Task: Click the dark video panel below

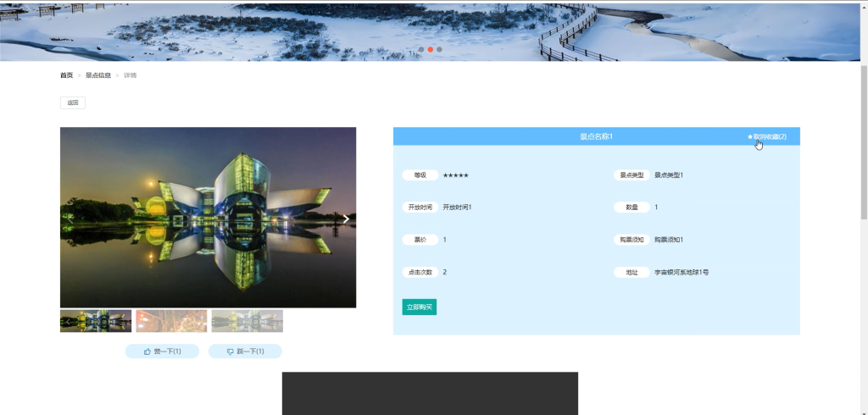Action: [430, 394]
